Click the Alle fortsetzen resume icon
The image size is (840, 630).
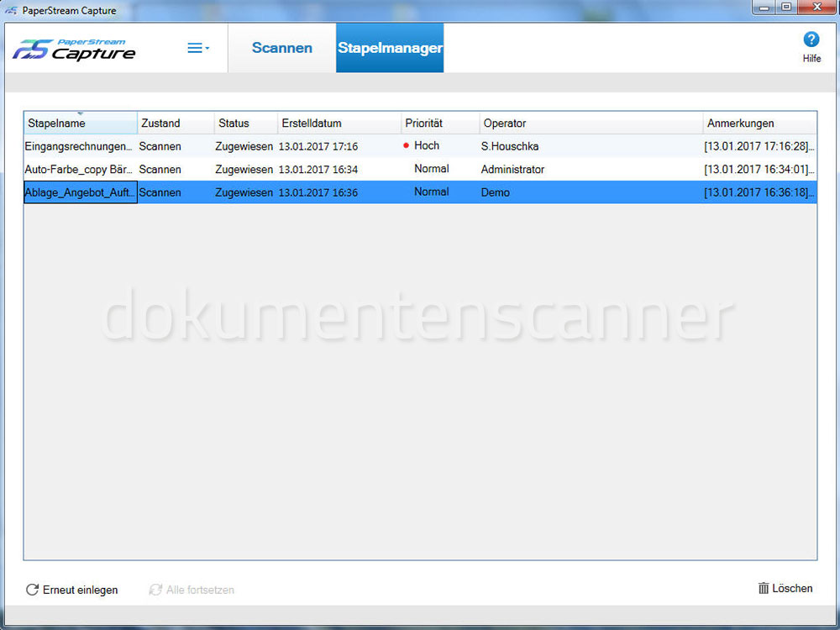point(155,590)
